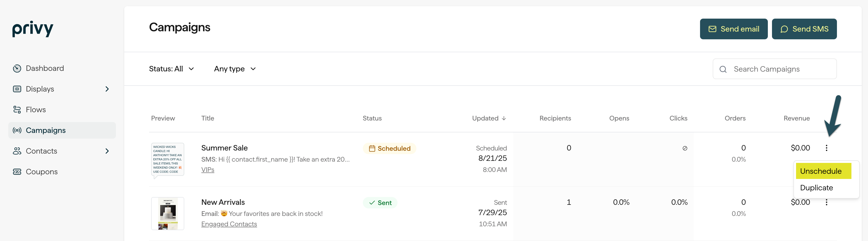Choose Unschedule from the context menu
This screenshot has width=868, height=241.
click(x=823, y=171)
